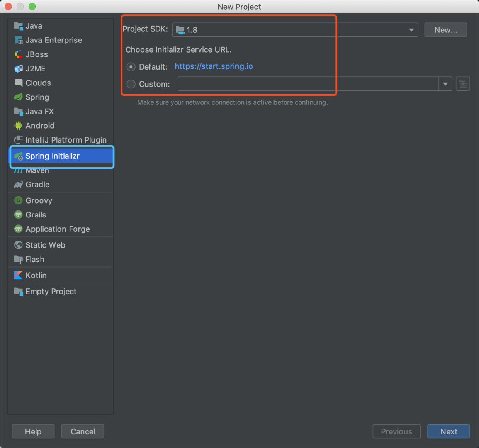The height and width of the screenshot is (448, 479).
Task: Choose the Java Enterprise project type label
Action: tap(54, 40)
